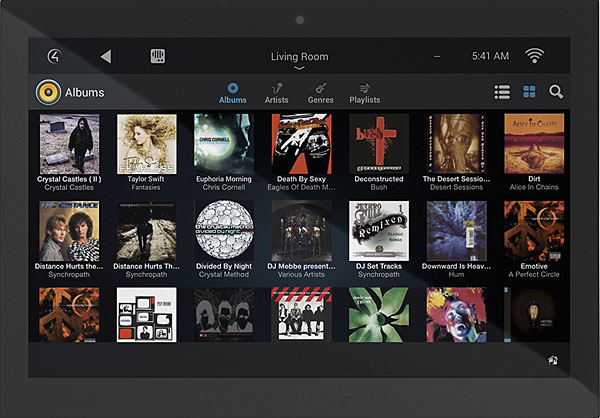
Task: Open third-row cover with light bulb artwork
Action: pos(534,315)
